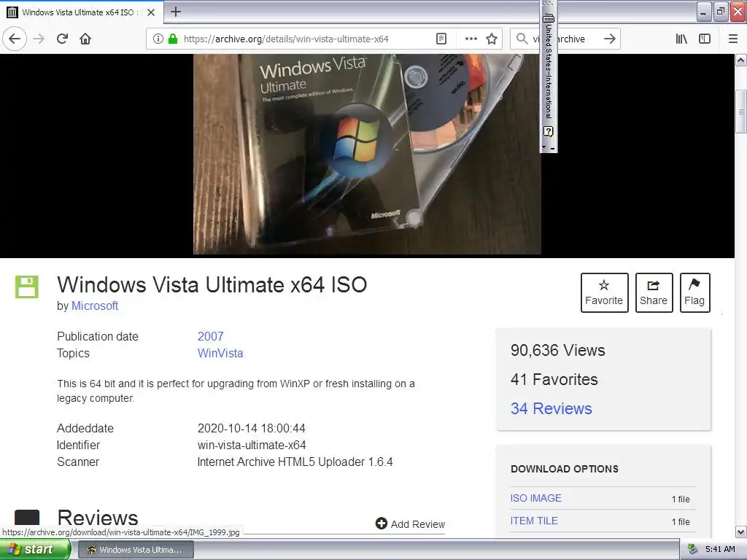
Task: Click the Share button
Action: 654,292
